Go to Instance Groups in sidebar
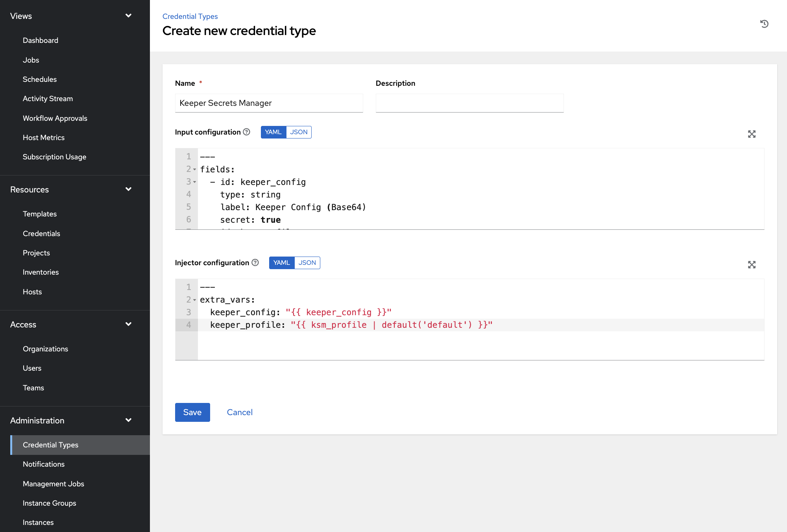The image size is (787, 532). point(50,503)
